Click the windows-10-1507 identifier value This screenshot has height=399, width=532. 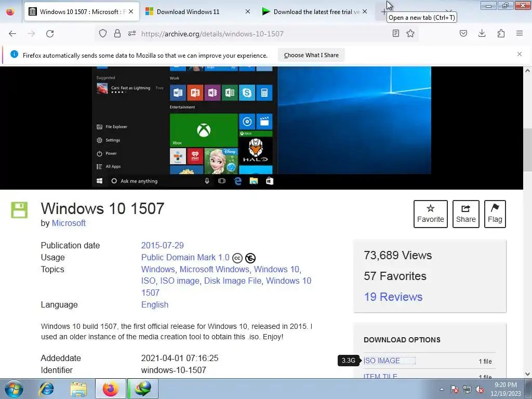[174, 370]
